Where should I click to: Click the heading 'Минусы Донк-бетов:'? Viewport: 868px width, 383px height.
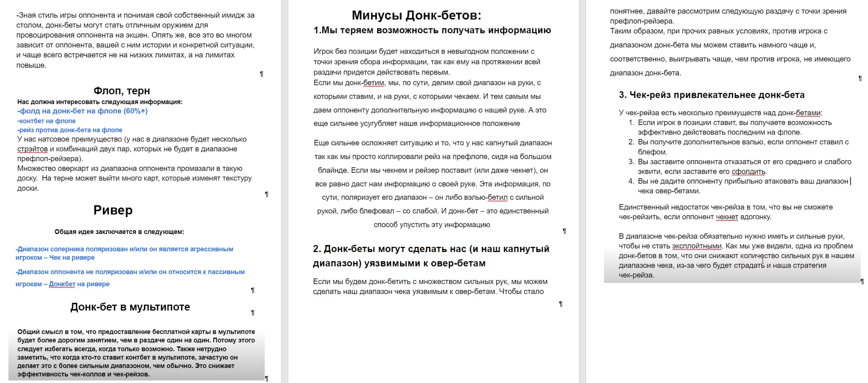(x=417, y=15)
